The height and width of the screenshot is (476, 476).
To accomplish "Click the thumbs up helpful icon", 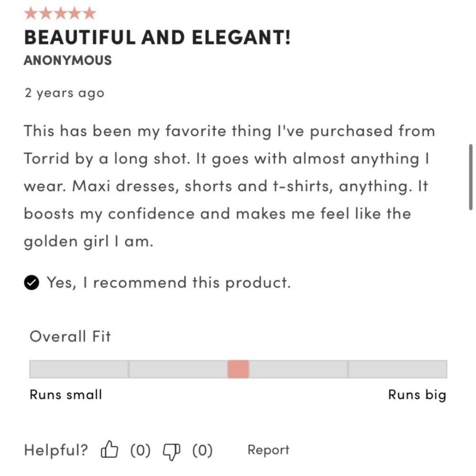I will 109,449.
